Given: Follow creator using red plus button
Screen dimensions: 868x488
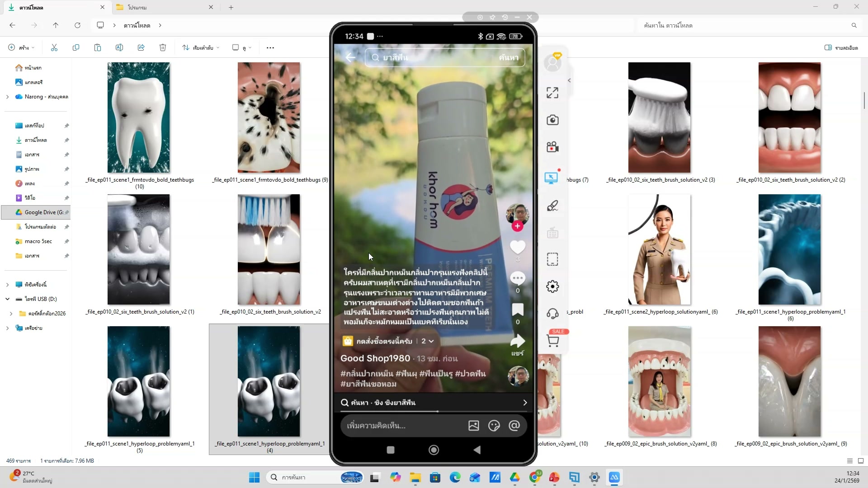Looking at the screenshot, I should tap(518, 226).
